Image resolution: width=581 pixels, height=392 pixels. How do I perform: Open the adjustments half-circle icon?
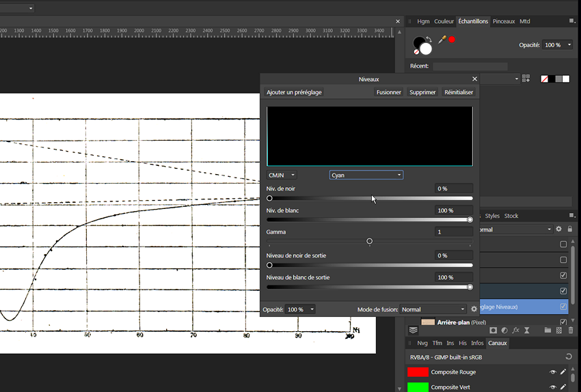504,330
